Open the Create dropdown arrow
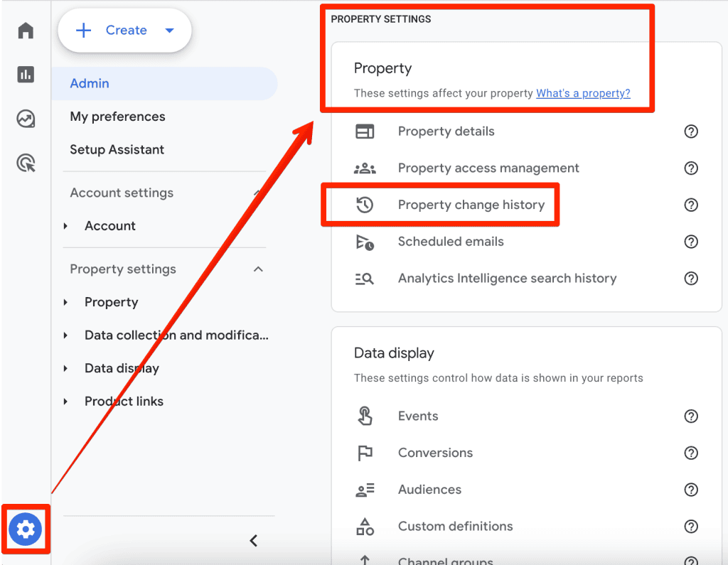This screenshot has height=565, width=728. pos(169,31)
